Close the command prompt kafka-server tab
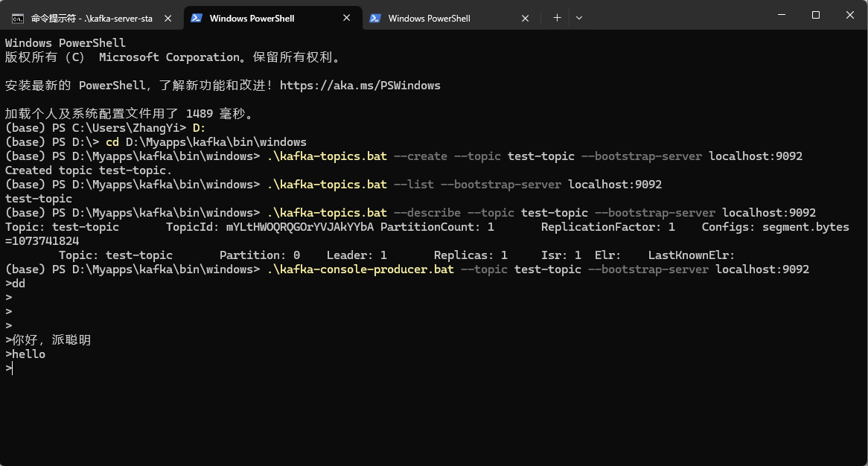Viewport: 868px width, 466px height. click(167, 19)
